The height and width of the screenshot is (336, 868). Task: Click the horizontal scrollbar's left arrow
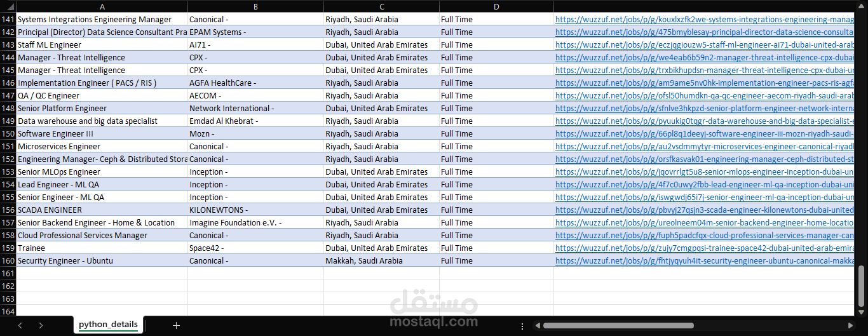pos(538,326)
